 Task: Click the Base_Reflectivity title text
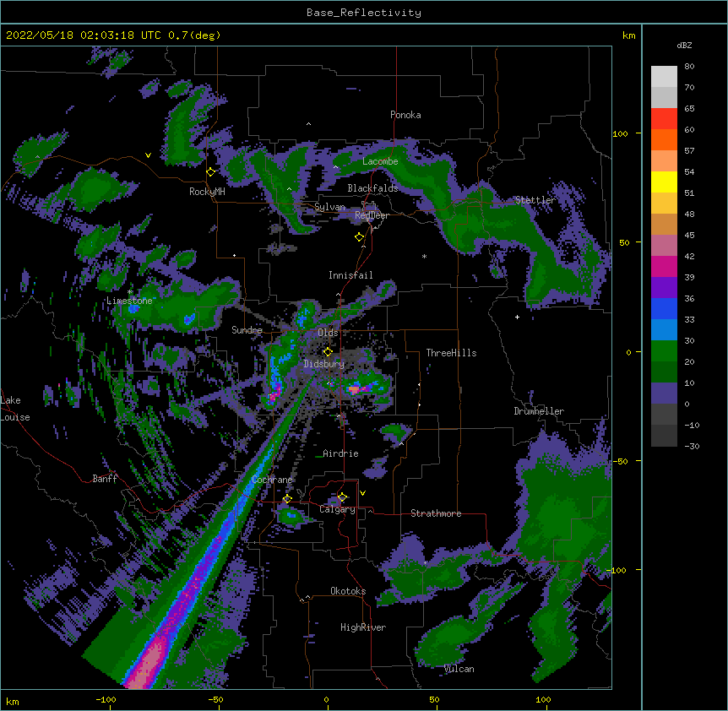(363, 13)
